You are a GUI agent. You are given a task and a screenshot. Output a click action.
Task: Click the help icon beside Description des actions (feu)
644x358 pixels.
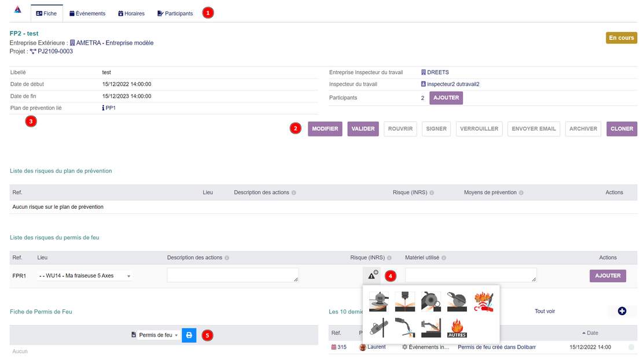[227, 258]
